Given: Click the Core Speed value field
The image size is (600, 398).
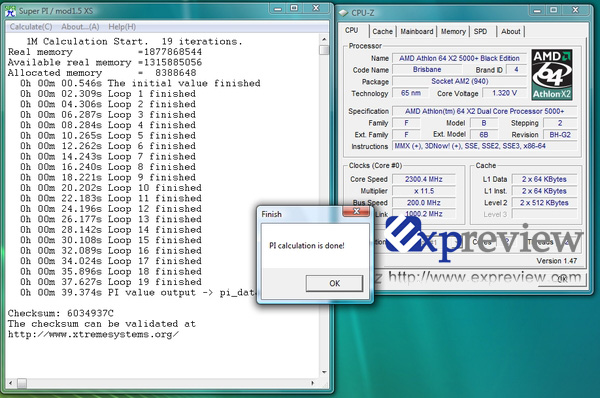Looking at the screenshot, I should 424,179.
